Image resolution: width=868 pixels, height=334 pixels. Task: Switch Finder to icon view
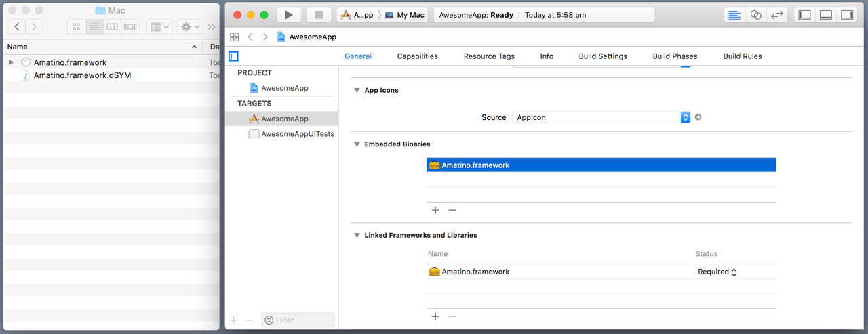(x=76, y=27)
